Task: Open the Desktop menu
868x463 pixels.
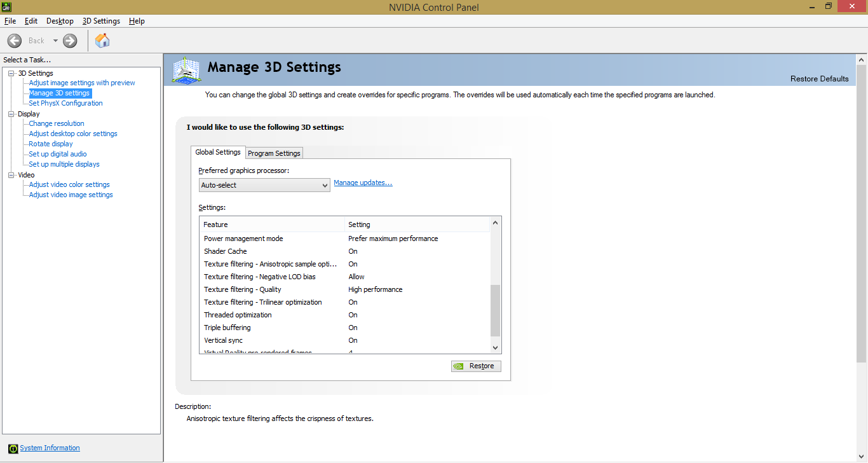Action: [x=60, y=21]
